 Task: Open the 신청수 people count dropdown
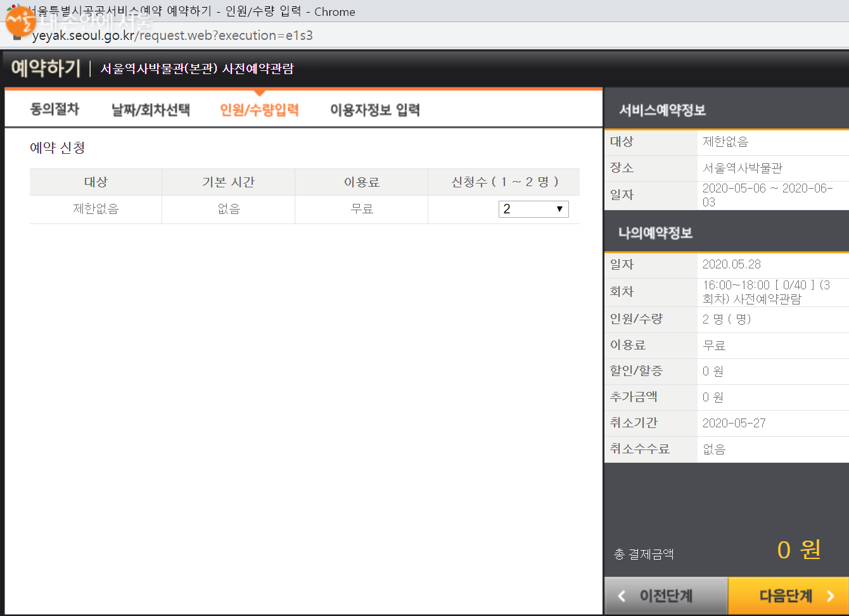coord(533,209)
